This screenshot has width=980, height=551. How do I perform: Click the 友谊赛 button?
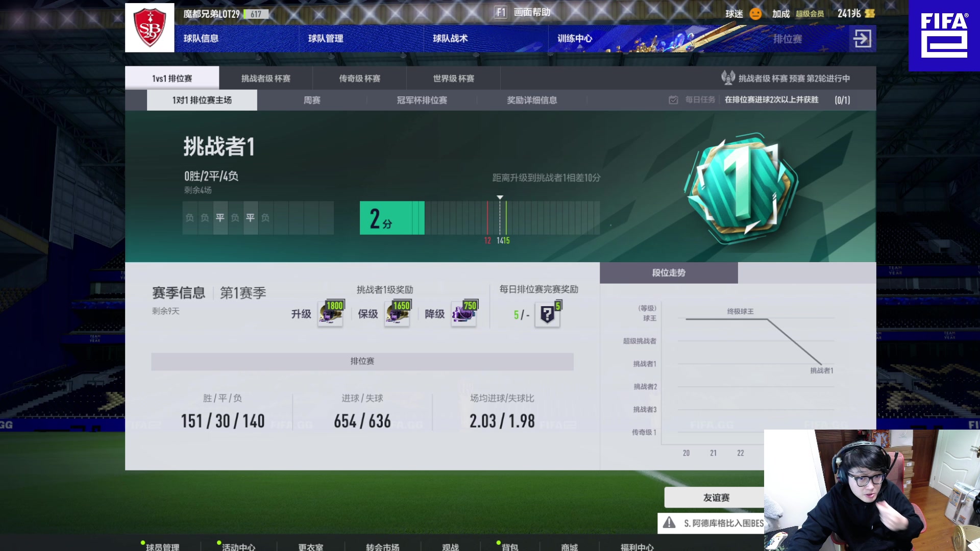click(715, 497)
